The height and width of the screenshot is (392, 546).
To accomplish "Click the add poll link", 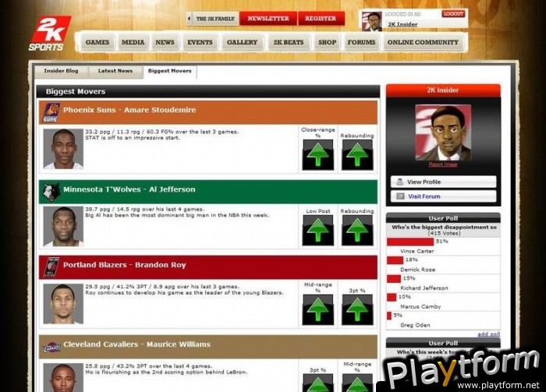I will [489, 334].
